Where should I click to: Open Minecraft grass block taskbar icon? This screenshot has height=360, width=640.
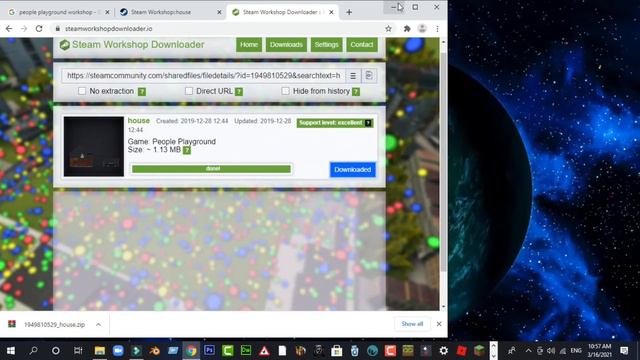479,350
